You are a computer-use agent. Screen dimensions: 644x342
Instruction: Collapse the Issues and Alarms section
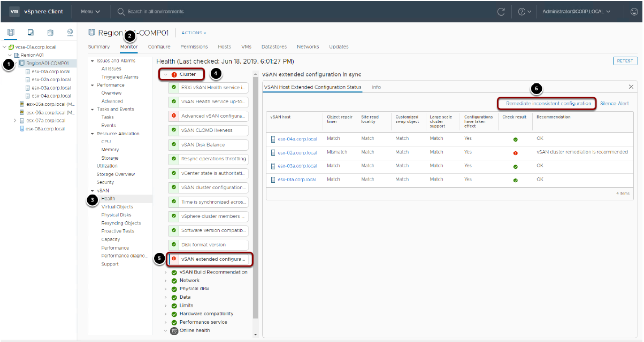click(93, 60)
